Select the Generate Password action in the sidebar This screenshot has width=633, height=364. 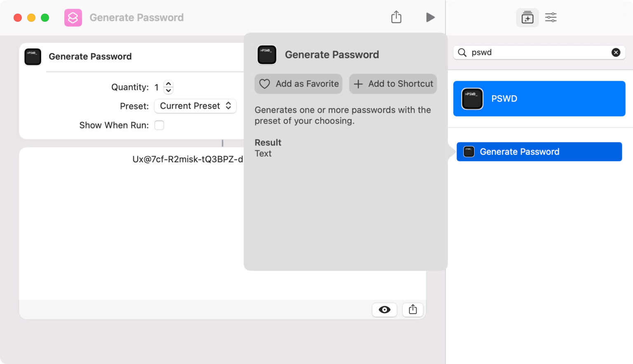click(539, 152)
